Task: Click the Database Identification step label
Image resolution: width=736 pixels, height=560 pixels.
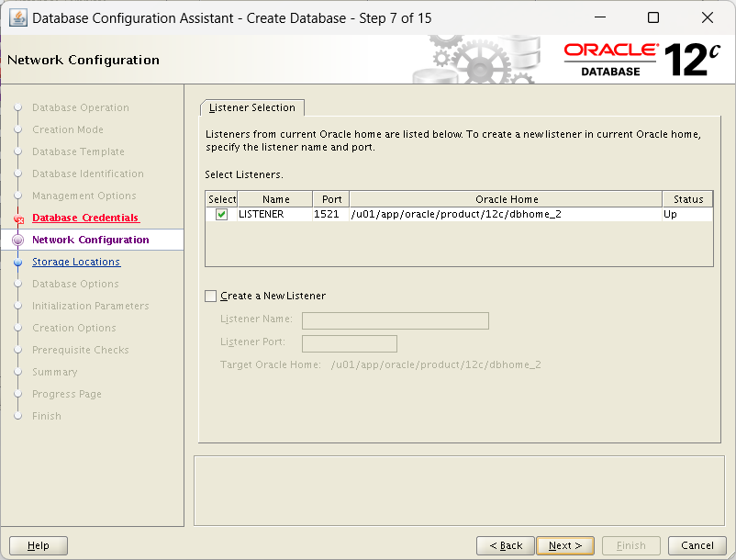Action: pyautogui.click(x=88, y=174)
